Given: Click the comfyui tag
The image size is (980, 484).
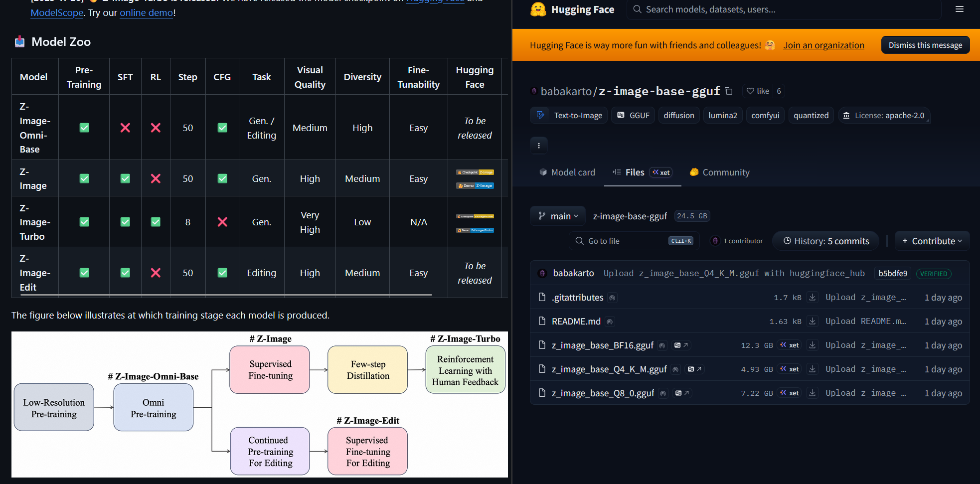Looking at the screenshot, I should [x=765, y=115].
